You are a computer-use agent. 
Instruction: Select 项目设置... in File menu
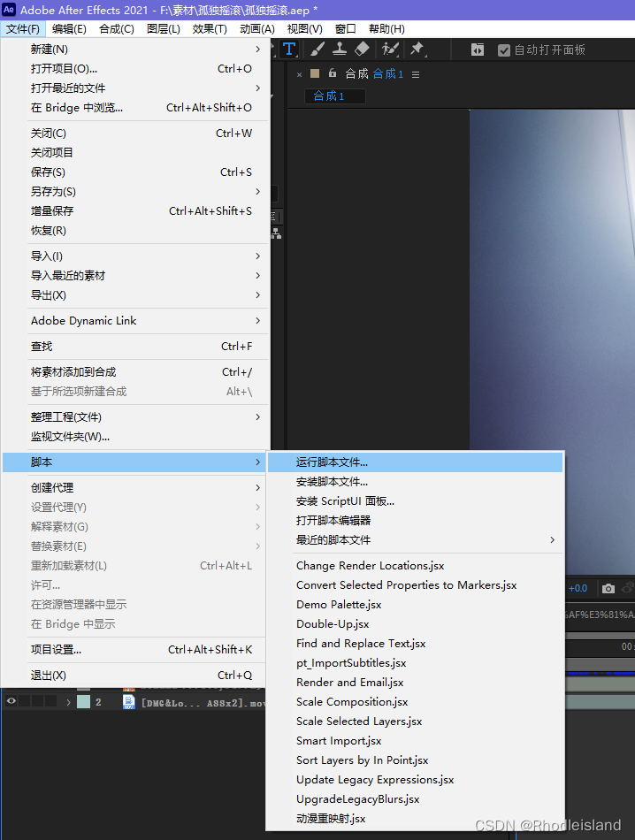[x=134, y=649]
